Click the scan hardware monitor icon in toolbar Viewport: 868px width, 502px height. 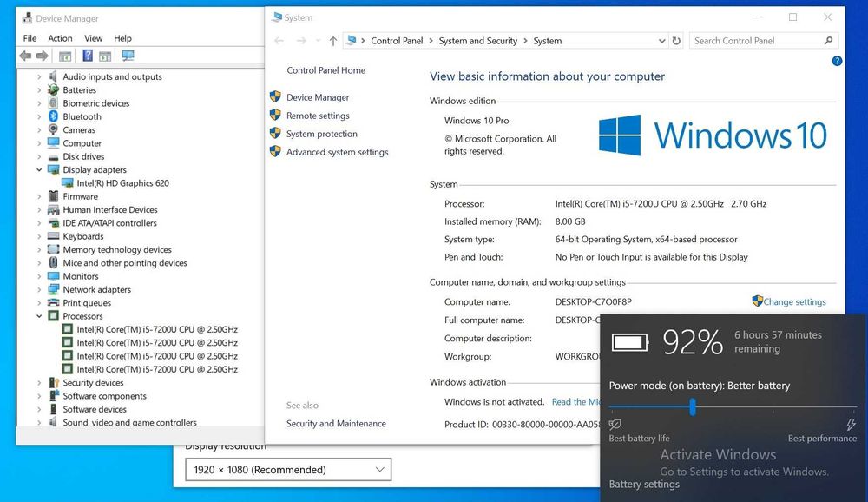pyautogui.click(x=128, y=56)
